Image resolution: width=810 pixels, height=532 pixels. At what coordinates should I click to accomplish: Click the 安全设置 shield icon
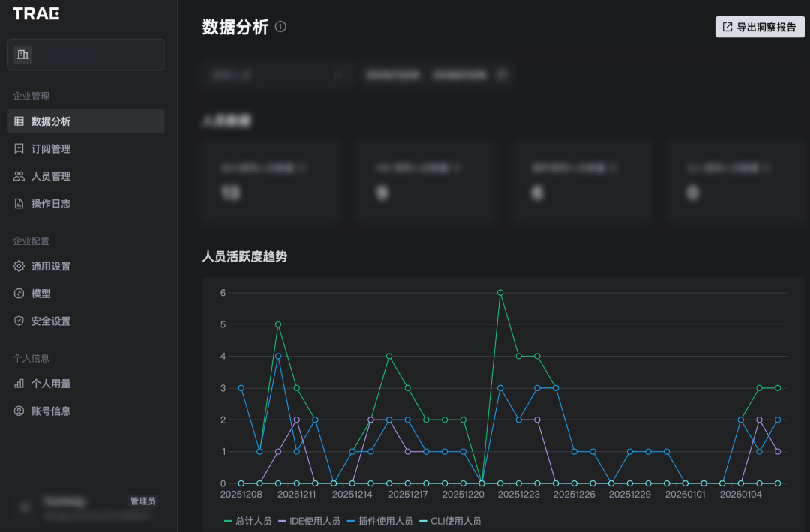coord(19,321)
